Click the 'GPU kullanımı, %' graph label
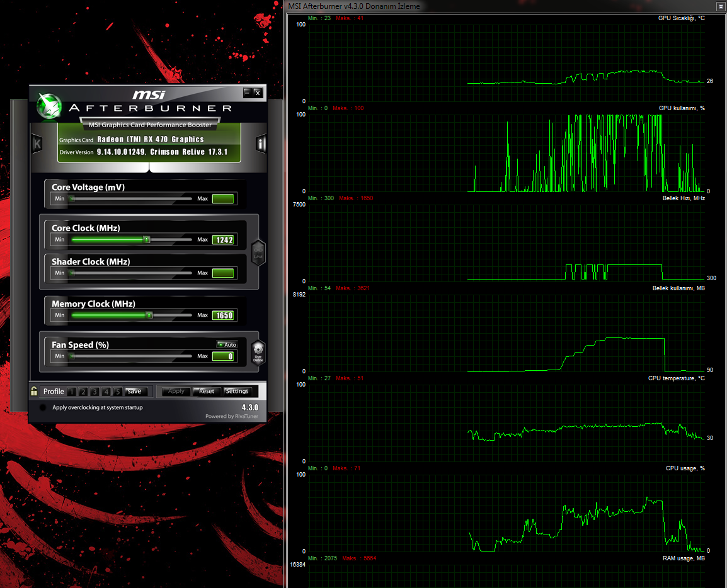The image size is (727, 588). click(682, 108)
